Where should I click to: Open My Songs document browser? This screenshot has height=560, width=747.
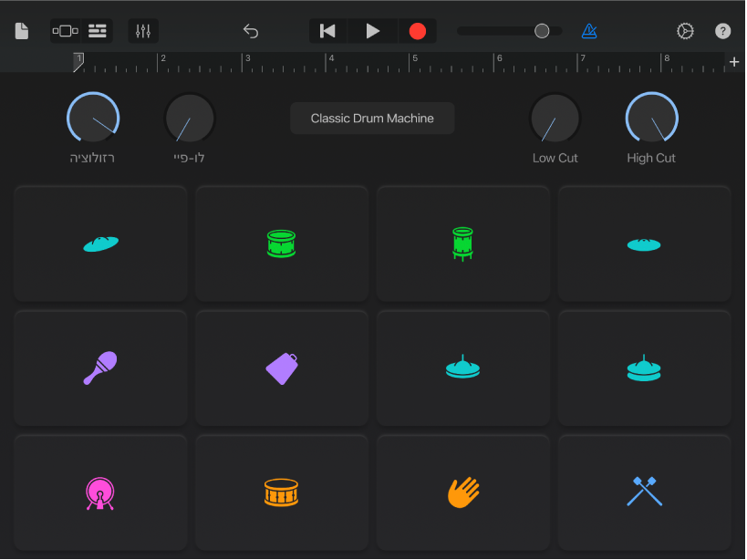click(x=22, y=31)
